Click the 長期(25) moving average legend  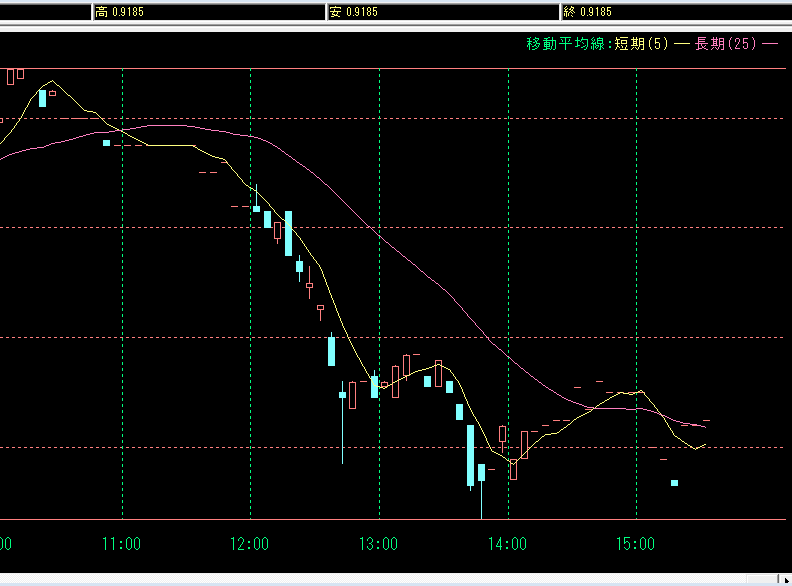[x=736, y=44]
